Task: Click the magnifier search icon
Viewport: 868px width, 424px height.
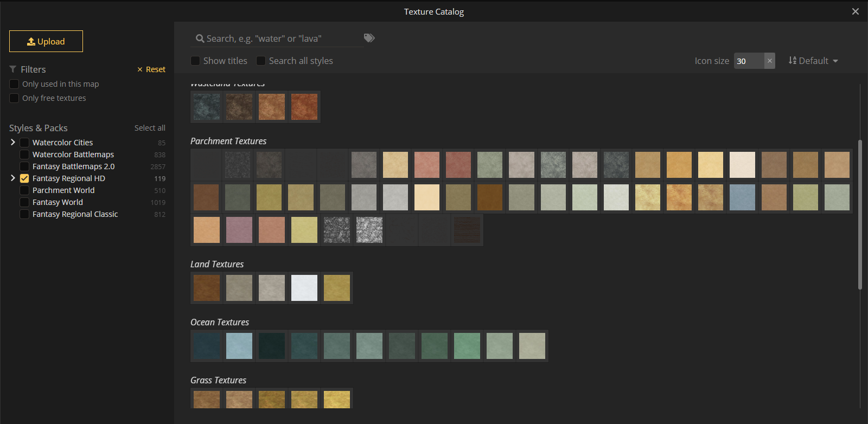Action: tap(200, 38)
